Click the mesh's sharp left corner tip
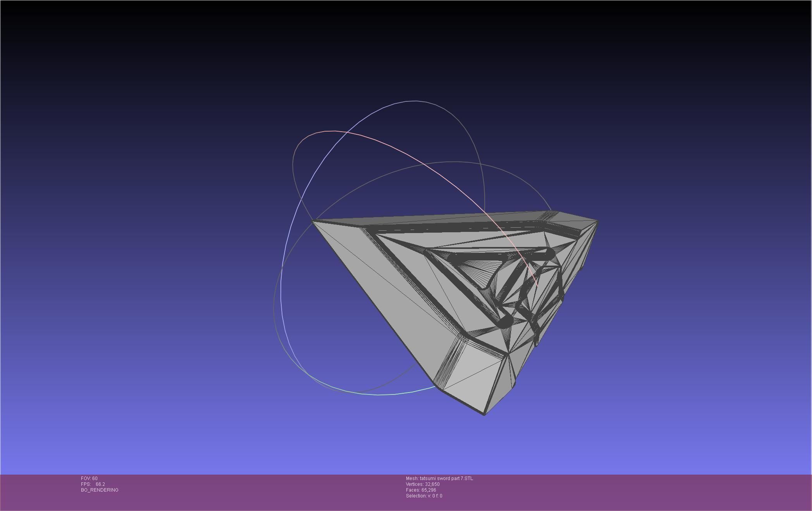 coord(314,221)
